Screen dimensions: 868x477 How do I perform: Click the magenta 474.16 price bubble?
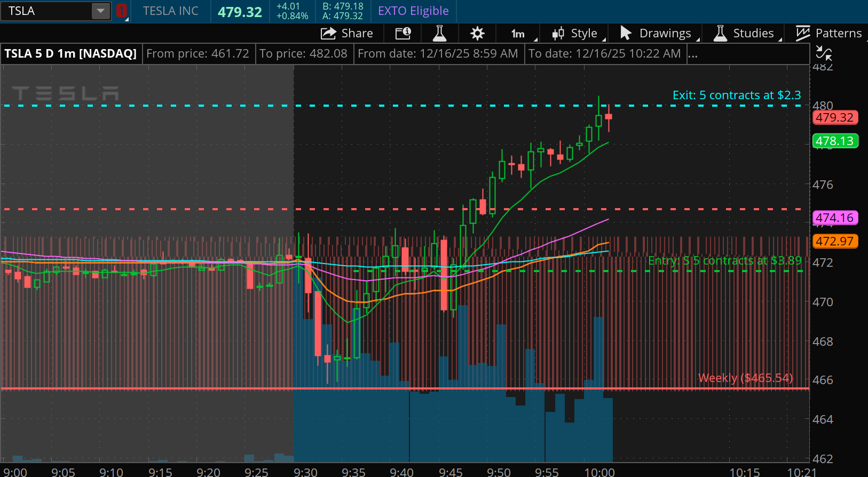[x=835, y=218]
